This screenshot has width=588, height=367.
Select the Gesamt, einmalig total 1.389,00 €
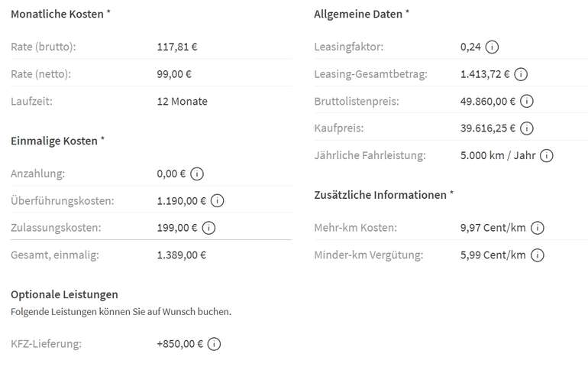(x=182, y=255)
